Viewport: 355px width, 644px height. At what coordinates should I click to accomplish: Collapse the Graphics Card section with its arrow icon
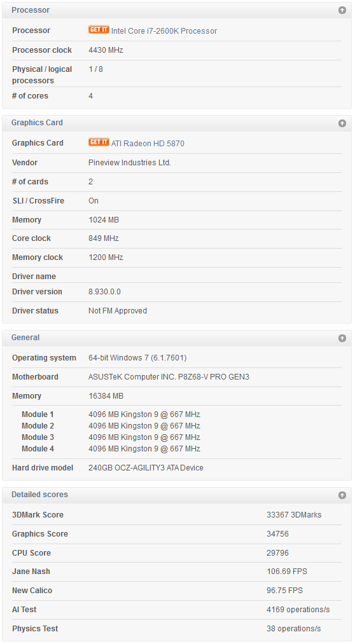[342, 123]
